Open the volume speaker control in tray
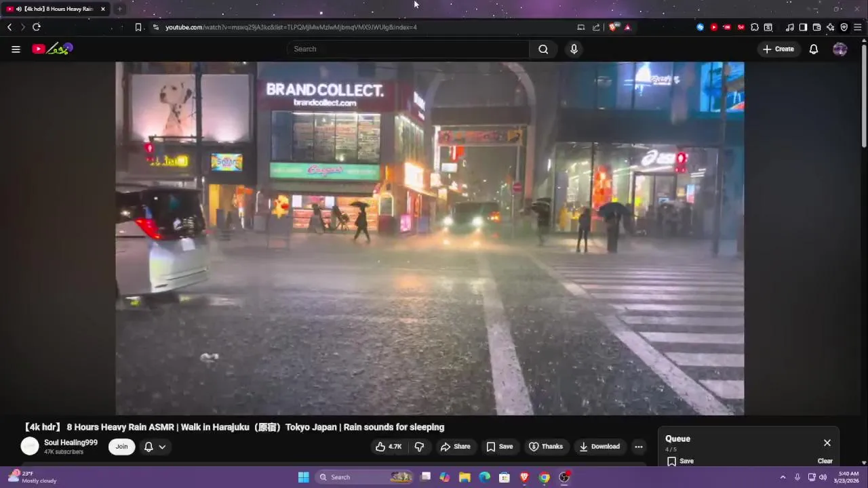Image resolution: width=868 pixels, height=488 pixels. (x=823, y=477)
